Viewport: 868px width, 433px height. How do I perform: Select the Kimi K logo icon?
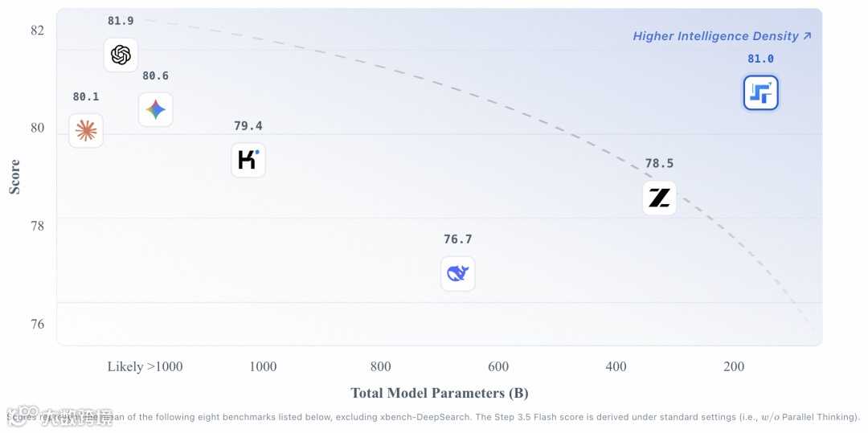click(x=248, y=160)
